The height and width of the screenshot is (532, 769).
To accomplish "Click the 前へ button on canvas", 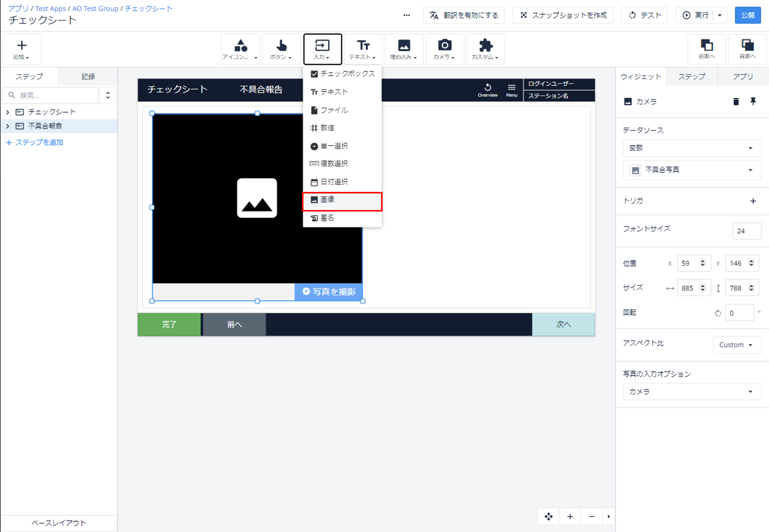I will 234,324.
